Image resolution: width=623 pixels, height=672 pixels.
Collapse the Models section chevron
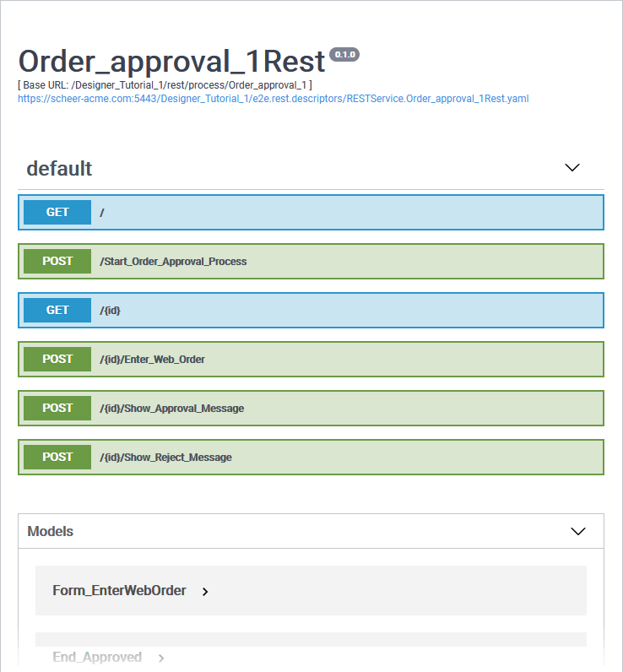[x=578, y=531]
